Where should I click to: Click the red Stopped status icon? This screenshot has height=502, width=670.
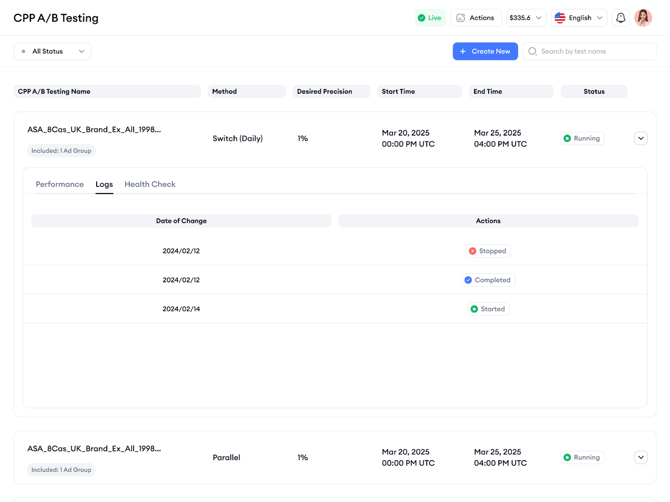(x=473, y=251)
